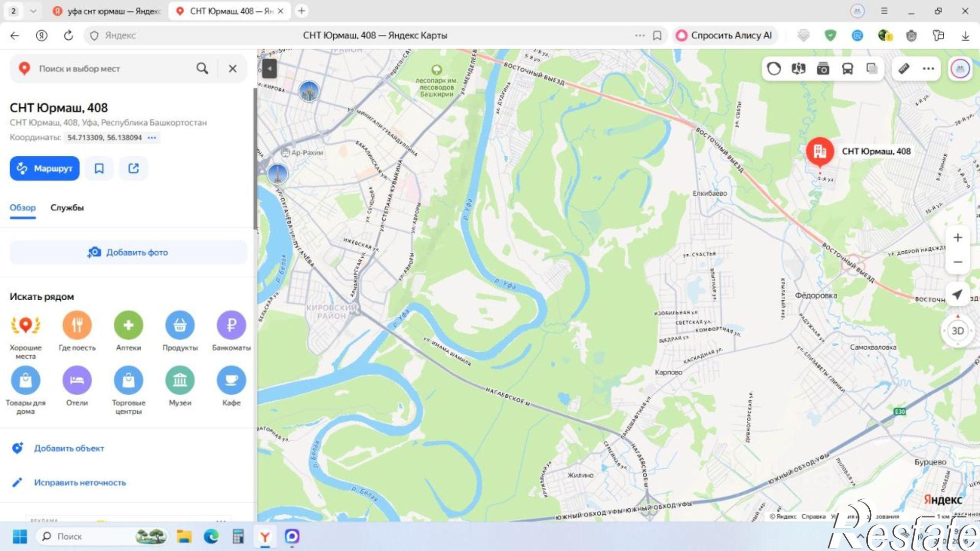Collapse the left sidebar panel
The image size is (980, 551).
pyautogui.click(x=269, y=69)
